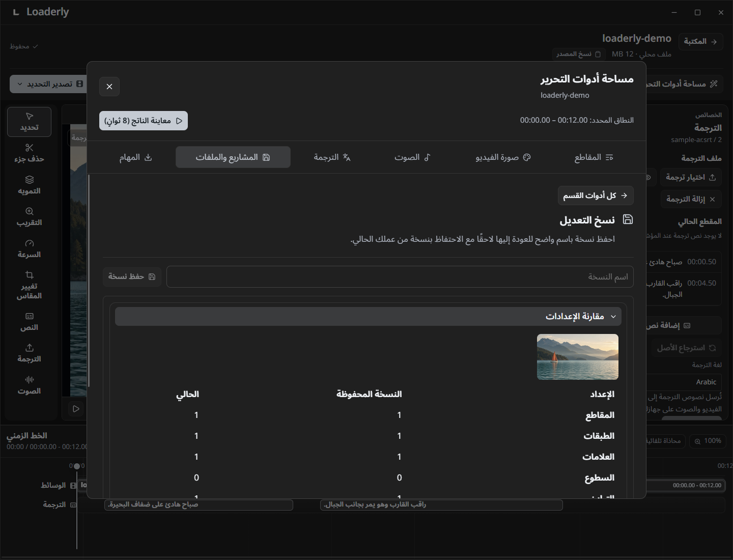Viewport: 733px width, 560px height.
Task: Open the النص text tool in sidebar
Action: click(x=29, y=322)
